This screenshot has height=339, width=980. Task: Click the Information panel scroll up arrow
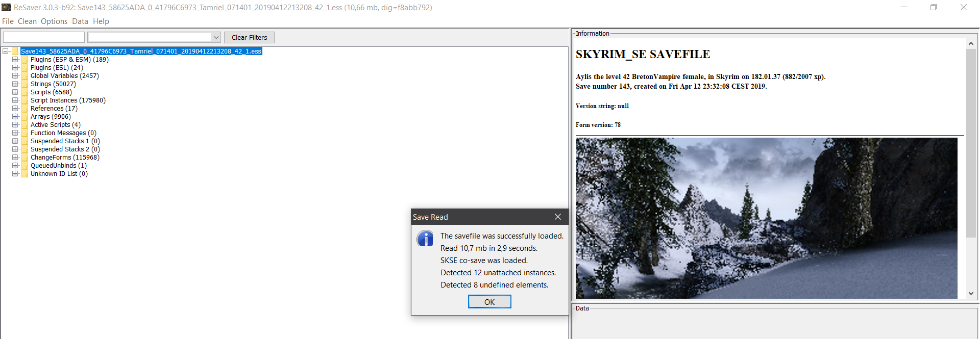(x=971, y=44)
